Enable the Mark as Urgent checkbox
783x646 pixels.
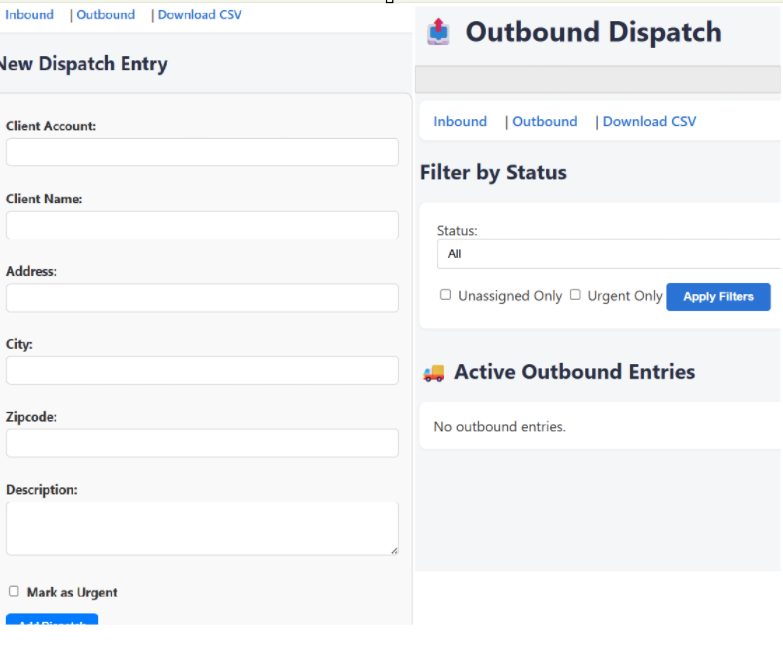pos(14,591)
